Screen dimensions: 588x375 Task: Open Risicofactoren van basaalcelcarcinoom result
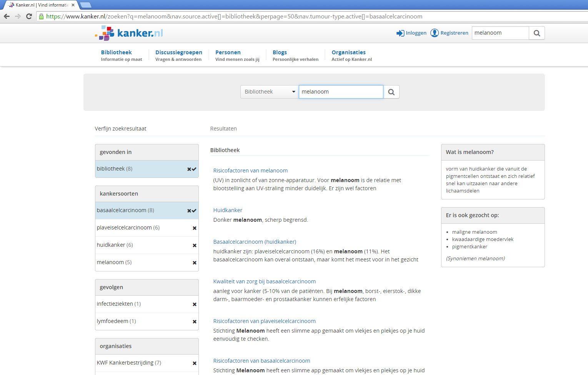click(x=262, y=361)
